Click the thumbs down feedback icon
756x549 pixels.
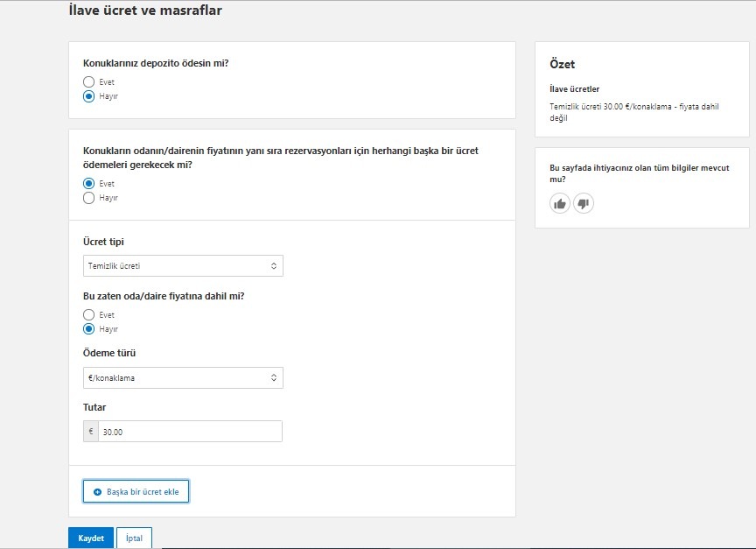[584, 204]
